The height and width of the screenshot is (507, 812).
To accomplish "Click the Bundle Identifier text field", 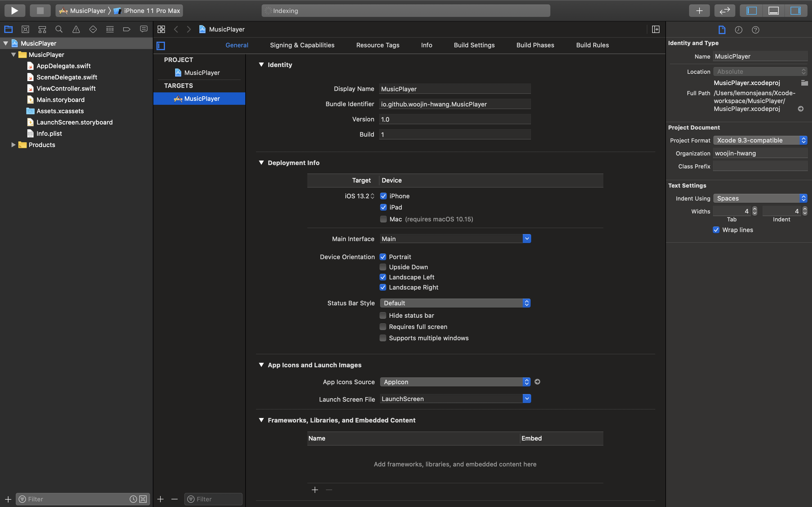I will 455,104.
